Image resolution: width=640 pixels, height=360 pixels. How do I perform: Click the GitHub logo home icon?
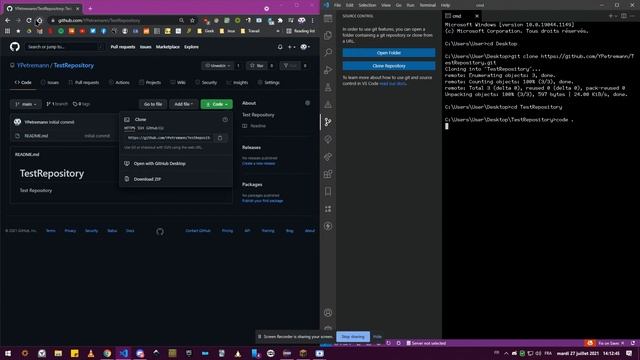tap(15, 47)
